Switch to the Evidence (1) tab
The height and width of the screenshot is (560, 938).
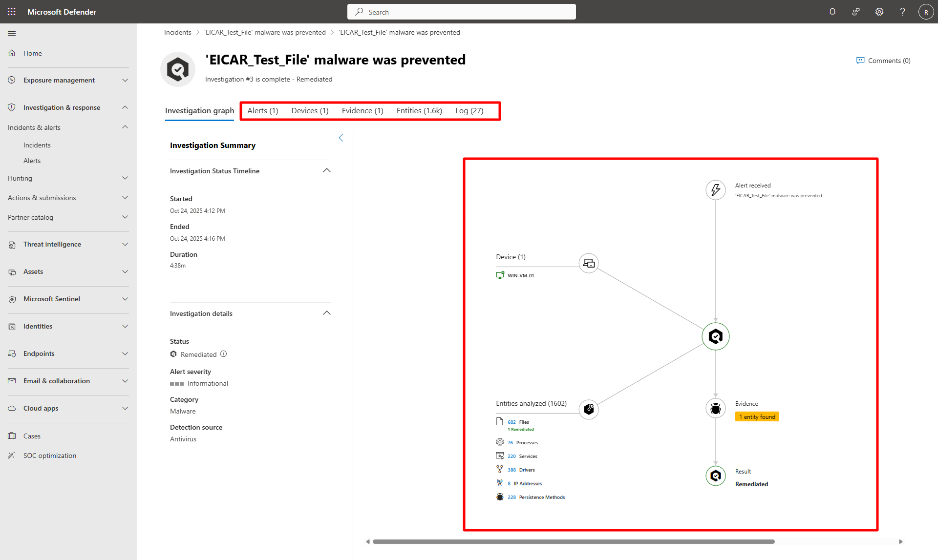(x=362, y=111)
